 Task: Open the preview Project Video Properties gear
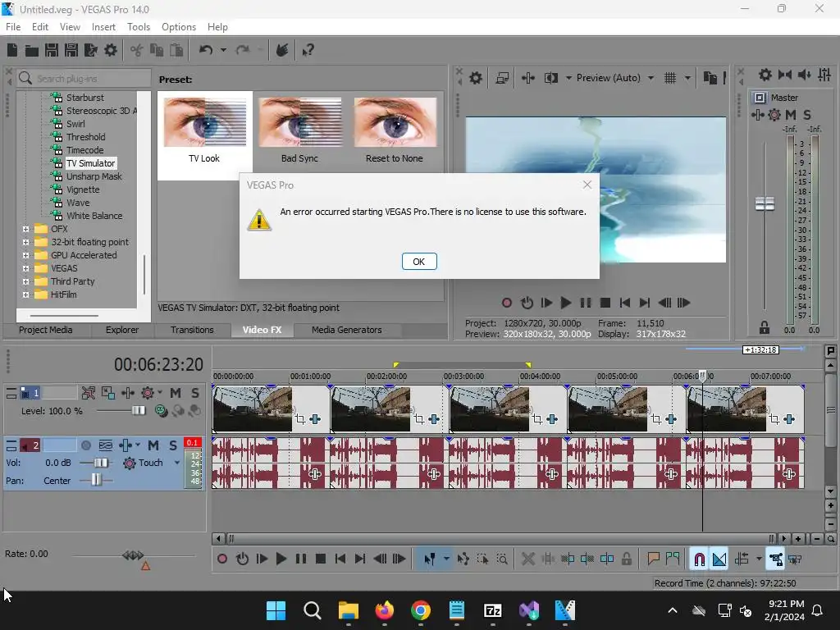pyautogui.click(x=476, y=78)
